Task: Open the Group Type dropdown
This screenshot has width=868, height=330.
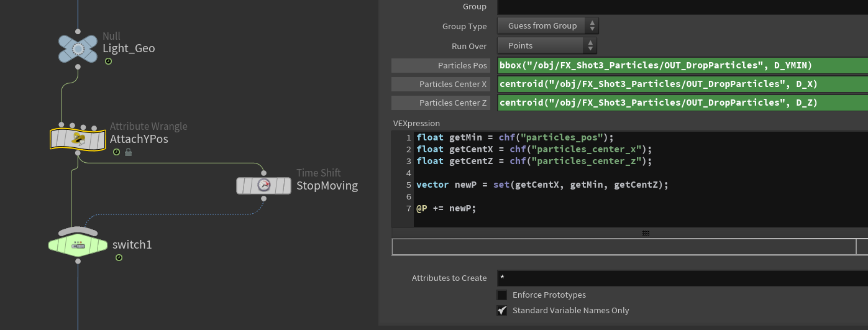Action: [547, 26]
